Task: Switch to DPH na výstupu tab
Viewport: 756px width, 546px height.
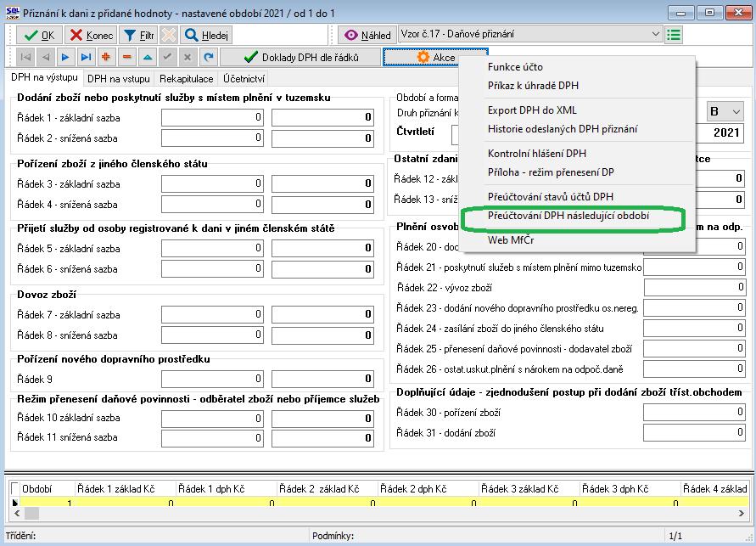Action: 44,77
